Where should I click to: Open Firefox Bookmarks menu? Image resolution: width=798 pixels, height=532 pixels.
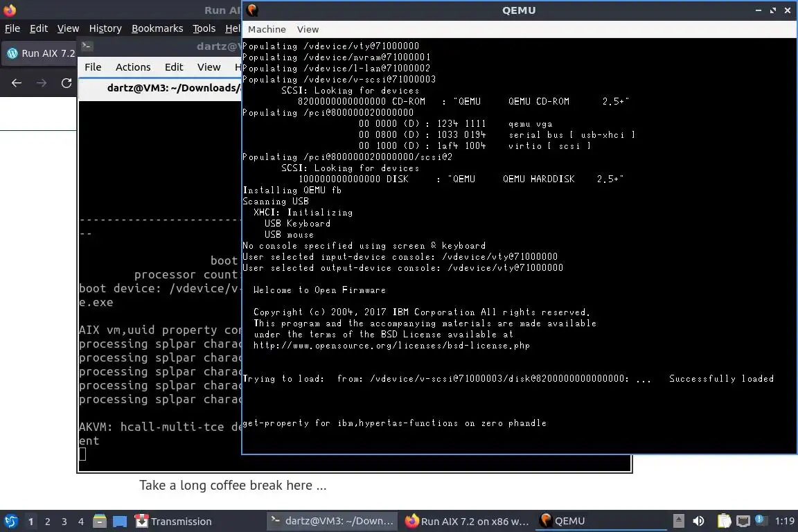coord(157,28)
